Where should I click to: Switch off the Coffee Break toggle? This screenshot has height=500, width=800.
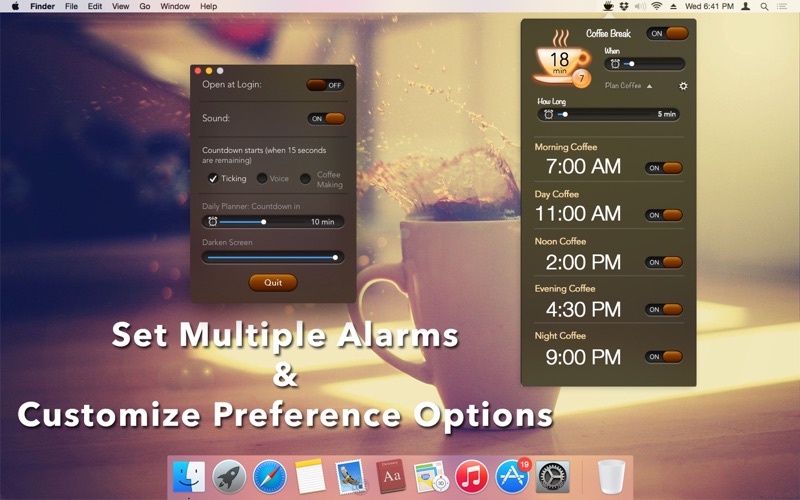[667, 33]
